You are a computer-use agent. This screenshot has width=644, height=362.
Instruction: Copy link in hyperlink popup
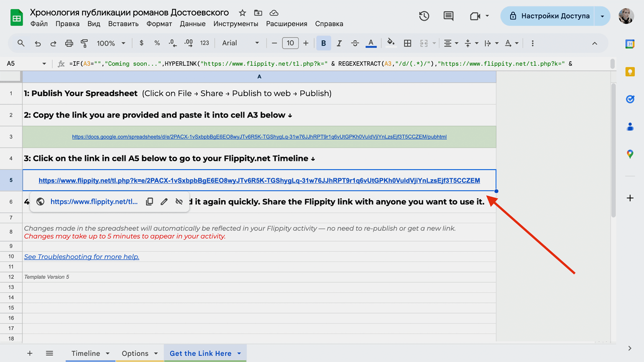[149, 201]
